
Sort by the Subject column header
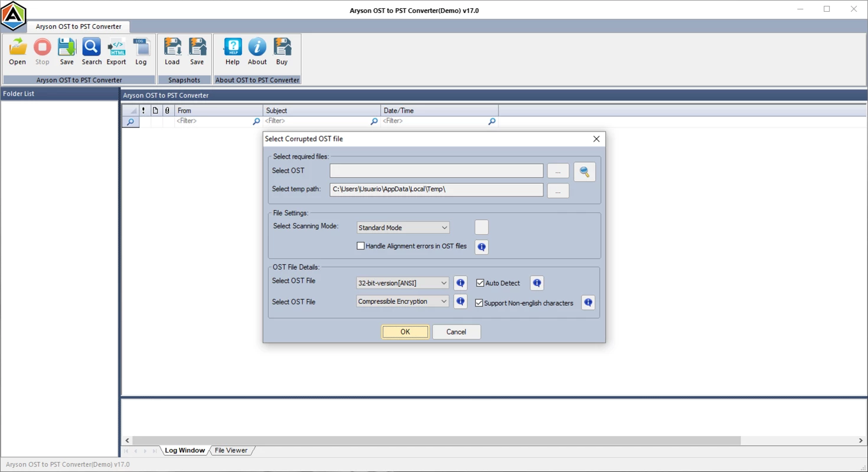322,110
